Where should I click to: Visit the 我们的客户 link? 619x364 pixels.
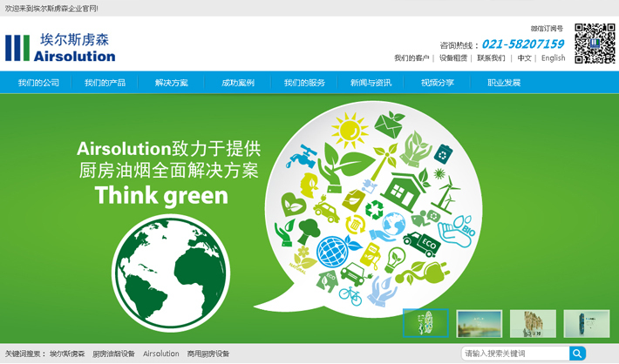tap(412, 58)
